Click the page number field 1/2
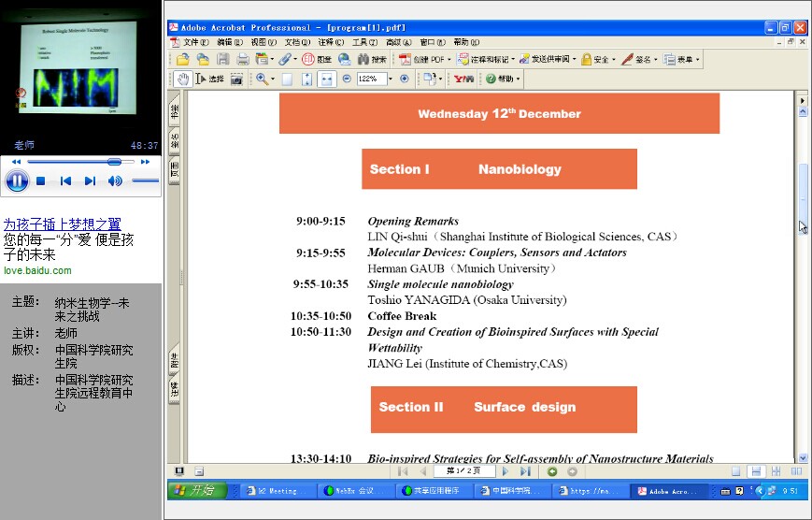The height and width of the screenshot is (520, 812). click(463, 470)
